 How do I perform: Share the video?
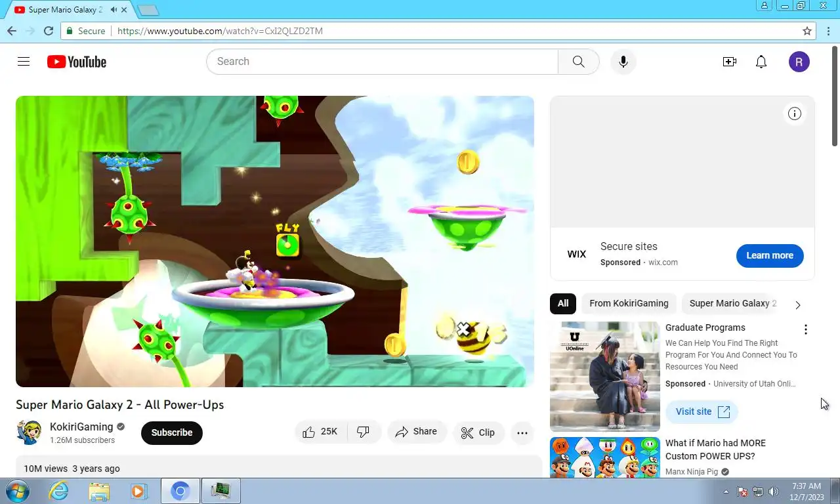(x=417, y=432)
